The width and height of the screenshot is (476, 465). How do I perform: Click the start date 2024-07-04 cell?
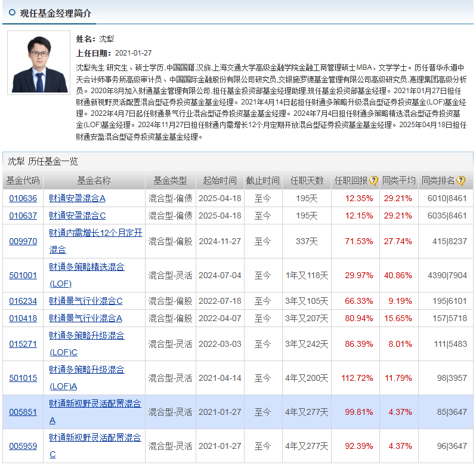[220, 275]
